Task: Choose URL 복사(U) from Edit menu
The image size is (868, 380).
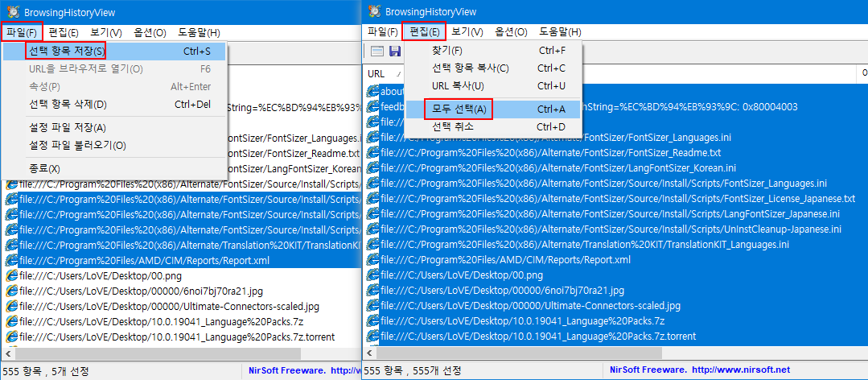Action: (x=492, y=86)
